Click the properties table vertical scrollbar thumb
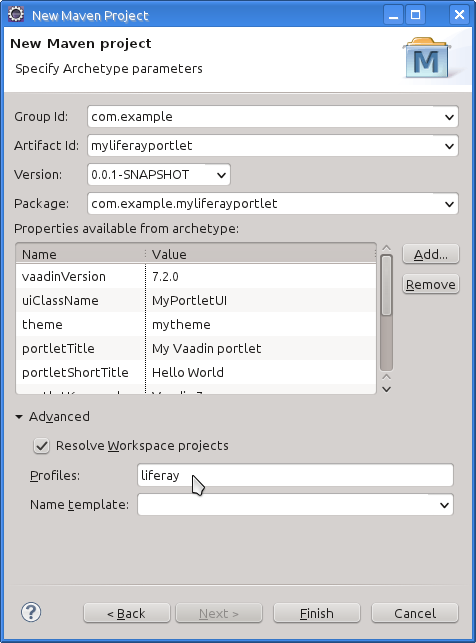Screen dimensions: 476x643 386,285
